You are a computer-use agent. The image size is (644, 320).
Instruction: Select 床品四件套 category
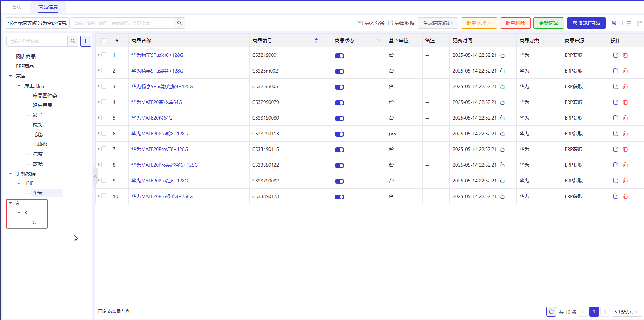(x=45, y=96)
